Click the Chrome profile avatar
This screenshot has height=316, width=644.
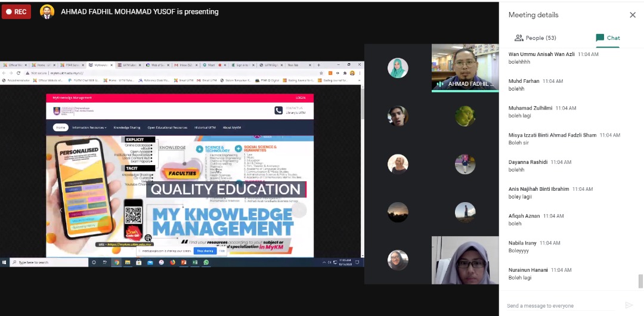(x=352, y=73)
